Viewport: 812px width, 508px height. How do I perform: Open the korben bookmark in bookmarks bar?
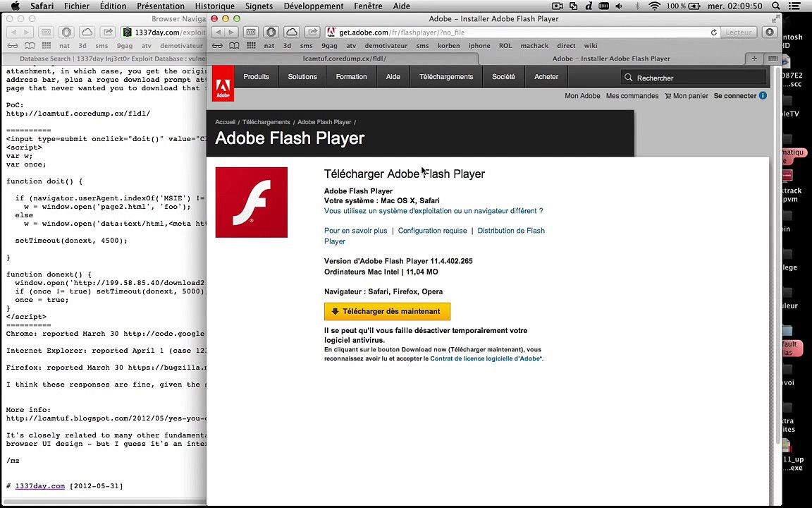(x=448, y=46)
